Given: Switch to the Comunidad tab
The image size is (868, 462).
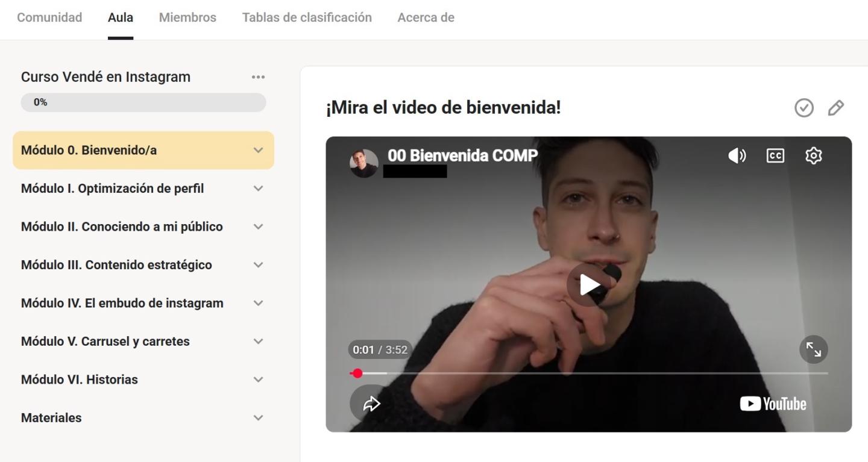Looking at the screenshot, I should (x=49, y=17).
